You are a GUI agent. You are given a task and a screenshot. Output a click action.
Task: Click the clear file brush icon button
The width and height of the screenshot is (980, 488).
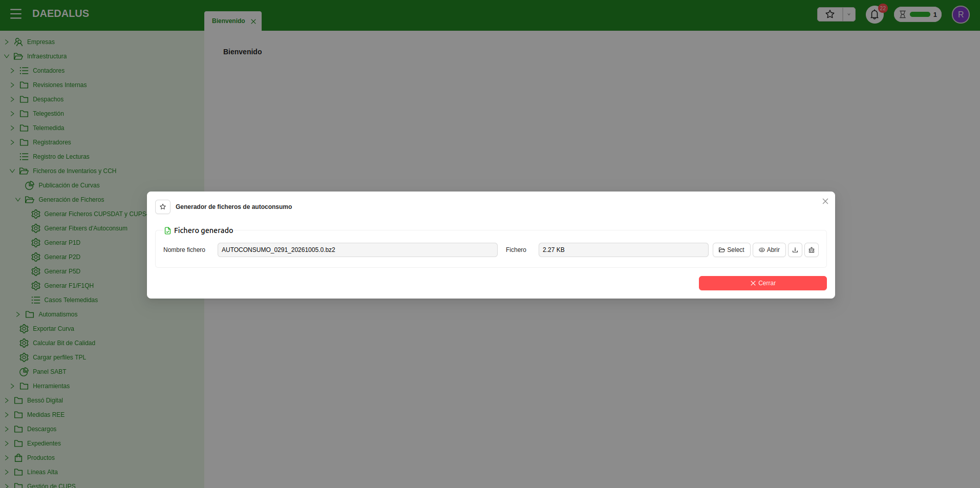pos(812,250)
